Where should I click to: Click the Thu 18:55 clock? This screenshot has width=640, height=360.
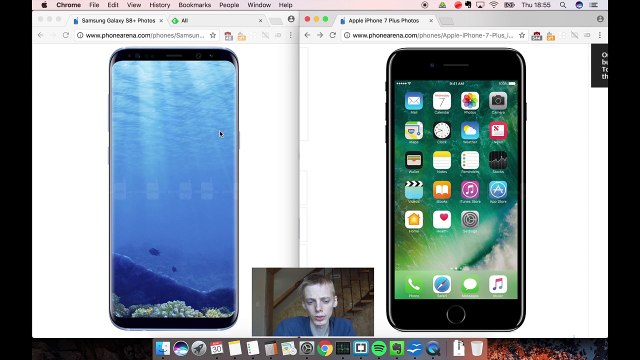[x=536, y=5]
